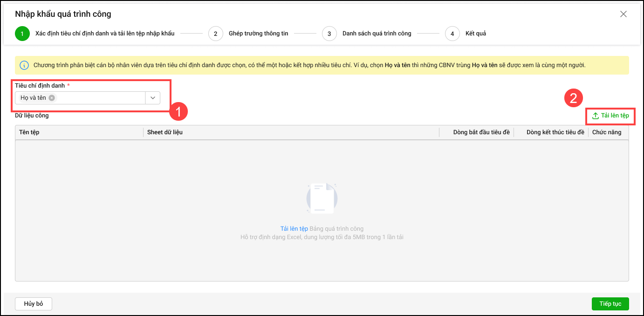Image resolution: width=644 pixels, height=316 pixels.
Task: Go to step 4 Kết quả
Action: pyautogui.click(x=452, y=34)
